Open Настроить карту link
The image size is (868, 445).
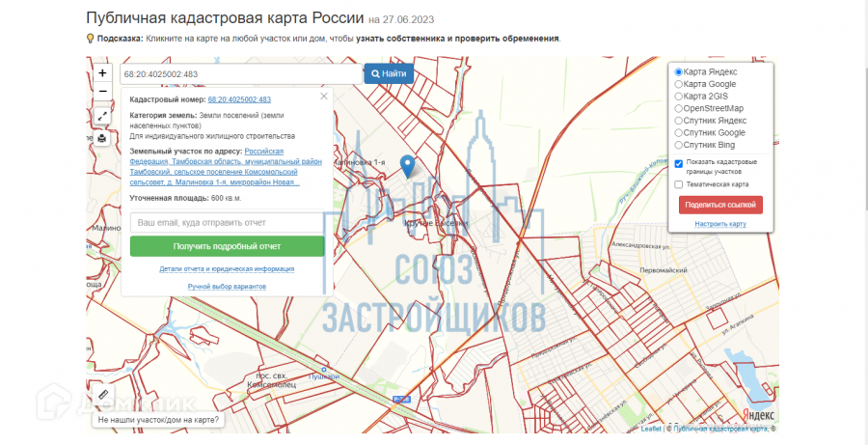pyautogui.click(x=720, y=224)
